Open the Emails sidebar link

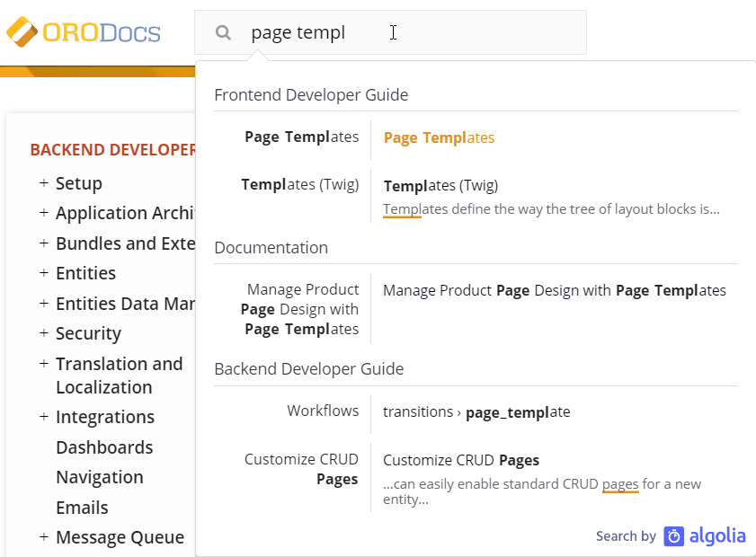click(x=82, y=508)
